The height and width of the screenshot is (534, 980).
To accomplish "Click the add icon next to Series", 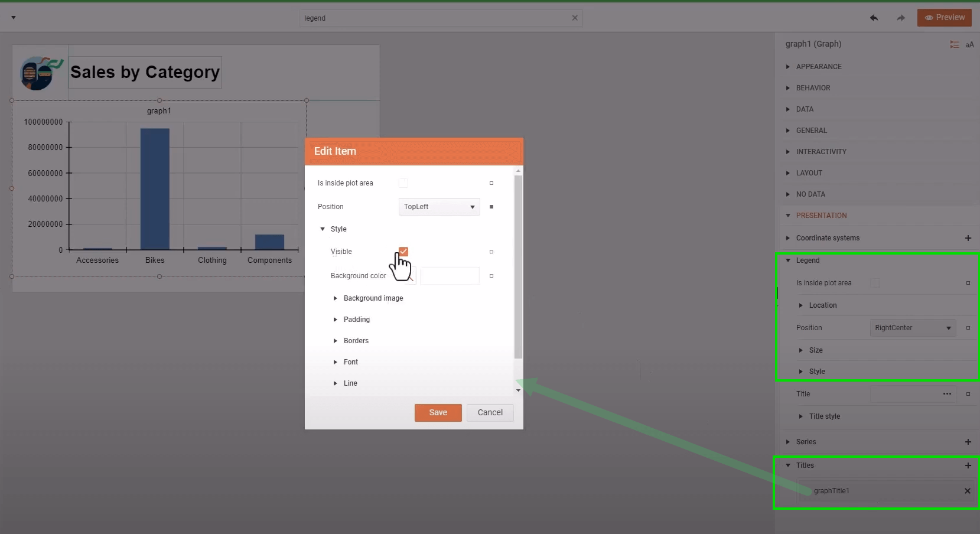I will tap(968, 442).
